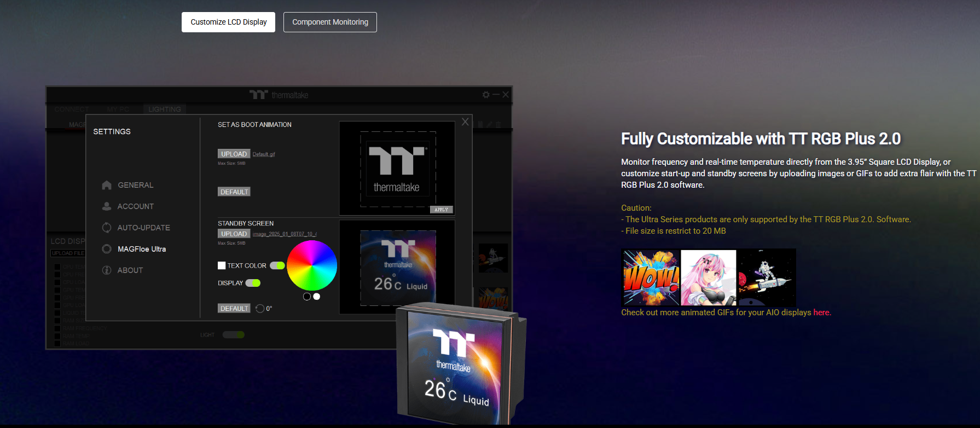980x428 pixels.
Task: Select the black circle color swatch
Action: 307,297
